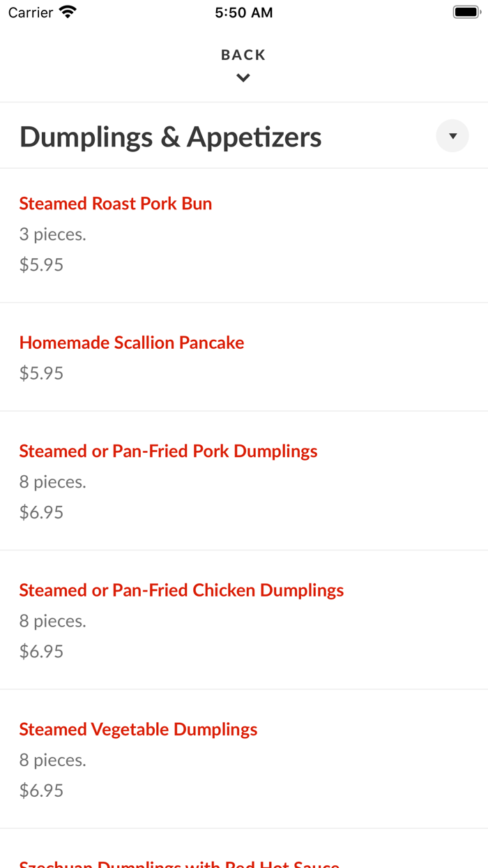This screenshot has width=488, height=868.
Task: Select Homemade Scallion Pancake
Action: pyautogui.click(x=132, y=343)
